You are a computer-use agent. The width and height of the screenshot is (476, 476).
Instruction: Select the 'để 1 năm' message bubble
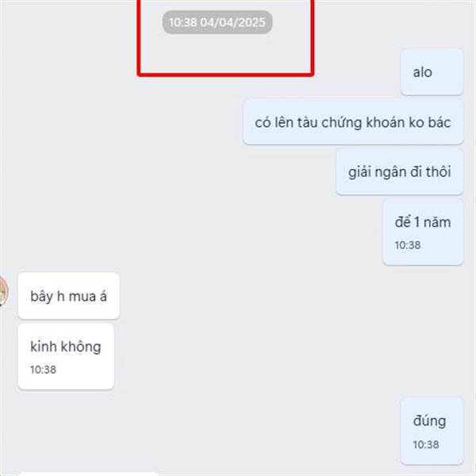click(423, 232)
